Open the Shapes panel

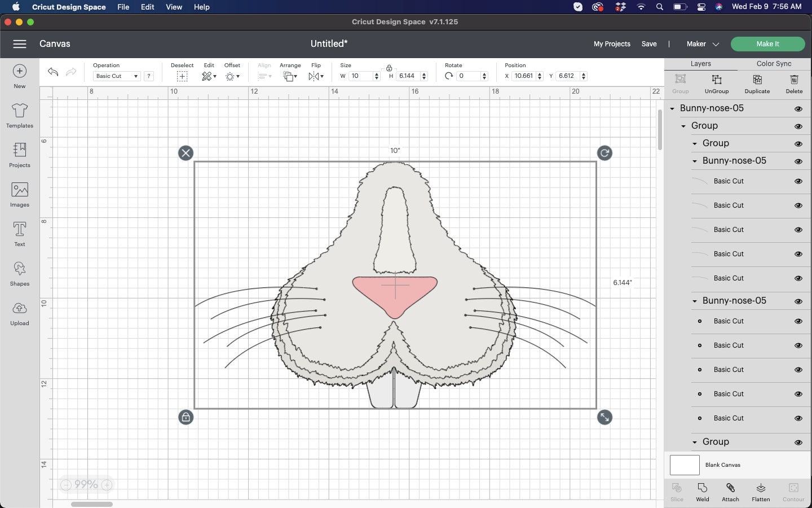19,274
